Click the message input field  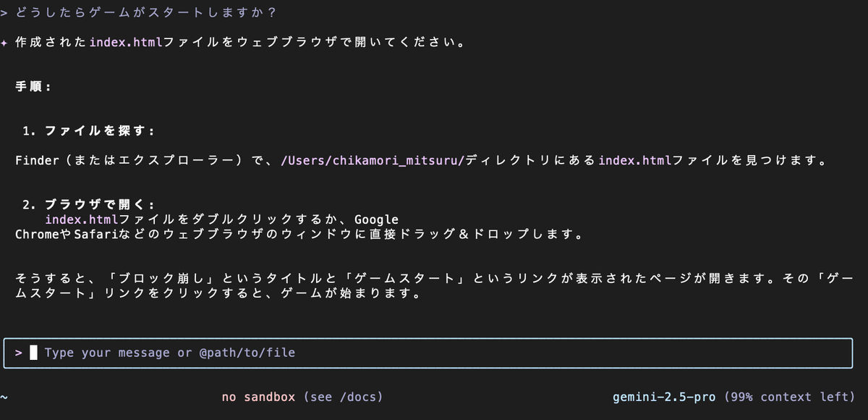[427, 353]
